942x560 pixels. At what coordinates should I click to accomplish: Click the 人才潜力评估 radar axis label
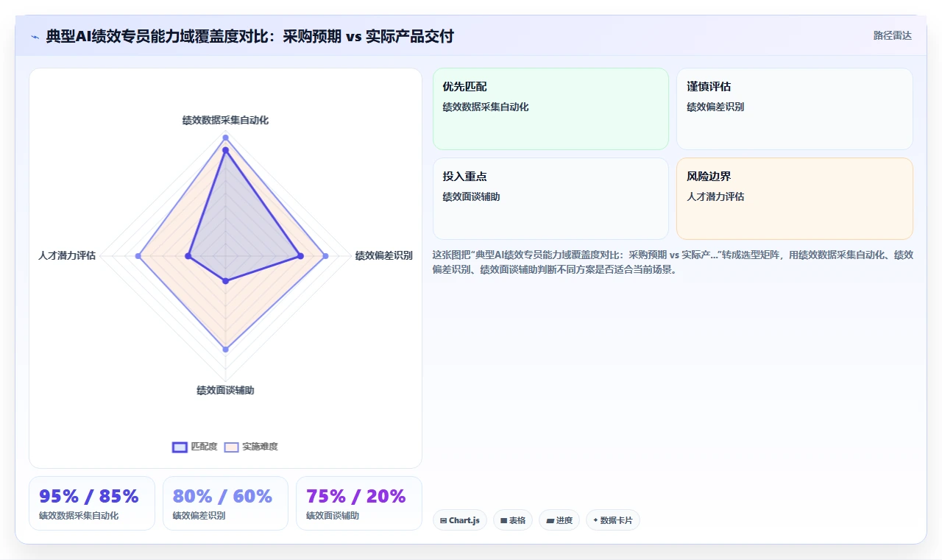click(67, 256)
